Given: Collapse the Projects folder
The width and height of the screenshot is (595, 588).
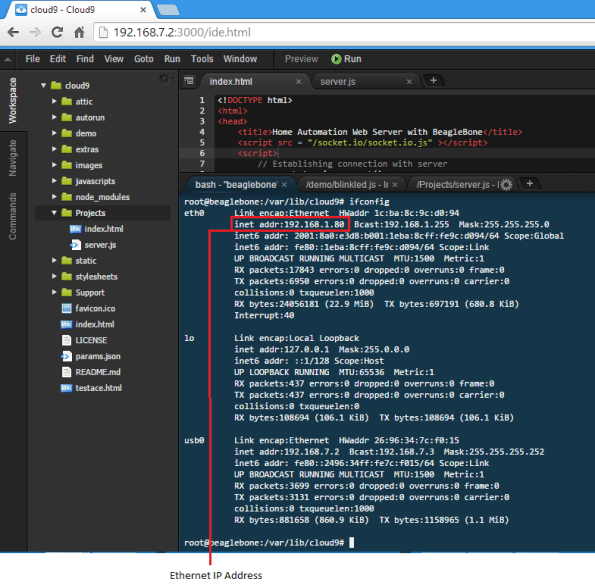Looking at the screenshot, I should (x=54, y=213).
